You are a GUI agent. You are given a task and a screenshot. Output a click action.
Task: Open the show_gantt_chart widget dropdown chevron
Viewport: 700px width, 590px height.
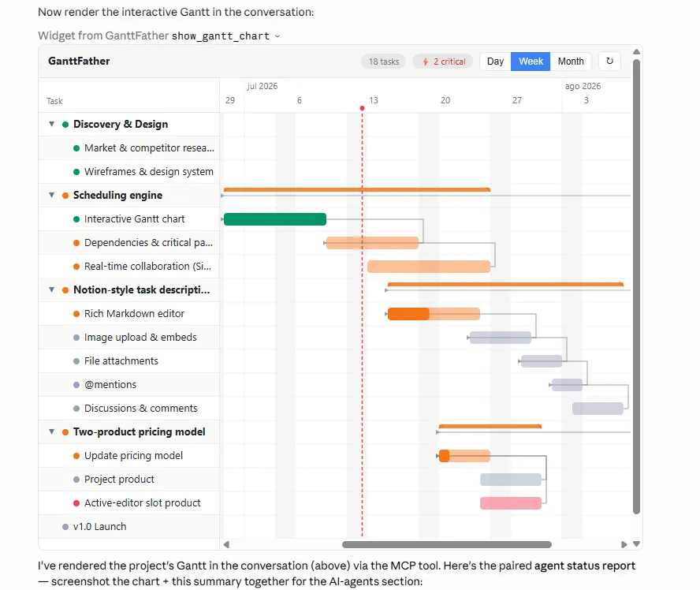point(277,36)
